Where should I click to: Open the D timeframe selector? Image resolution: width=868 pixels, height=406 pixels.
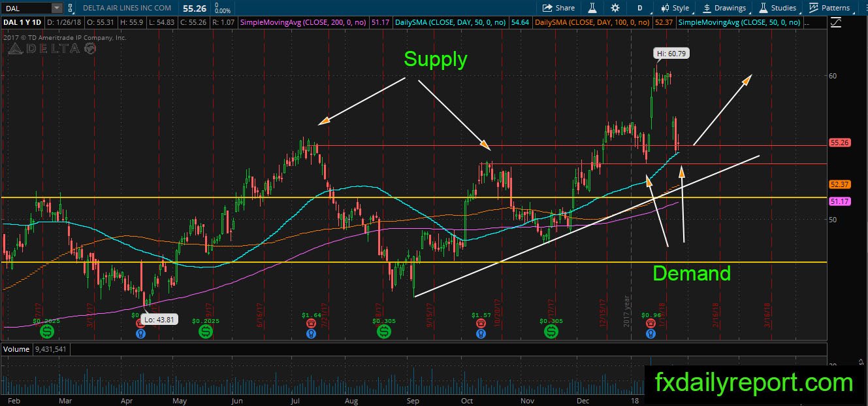[x=639, y=8]
